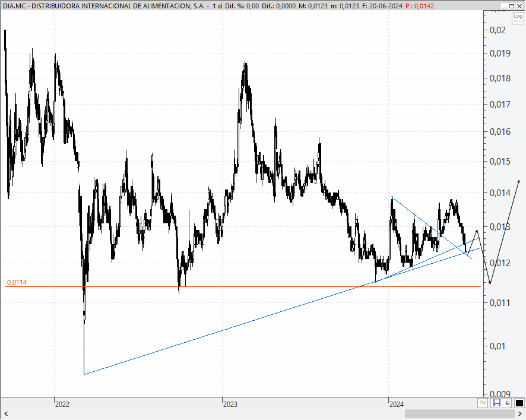Click the '0,01' price axis label

(498, 346)
